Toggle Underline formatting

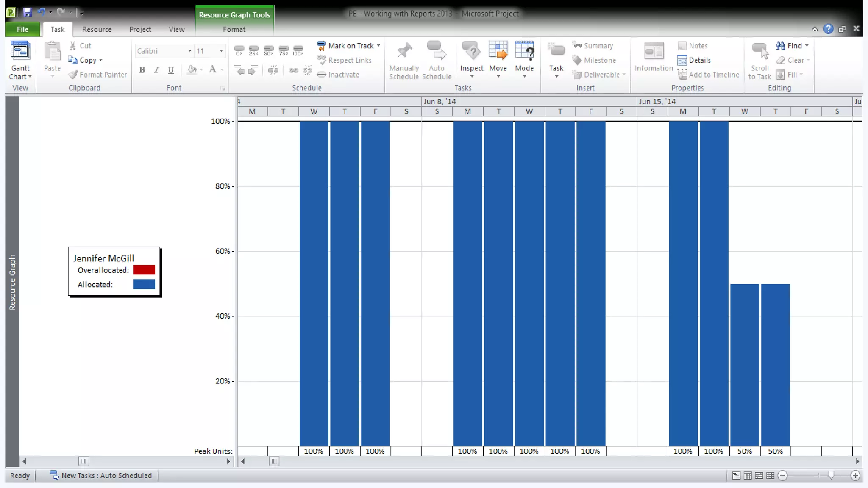171,70
